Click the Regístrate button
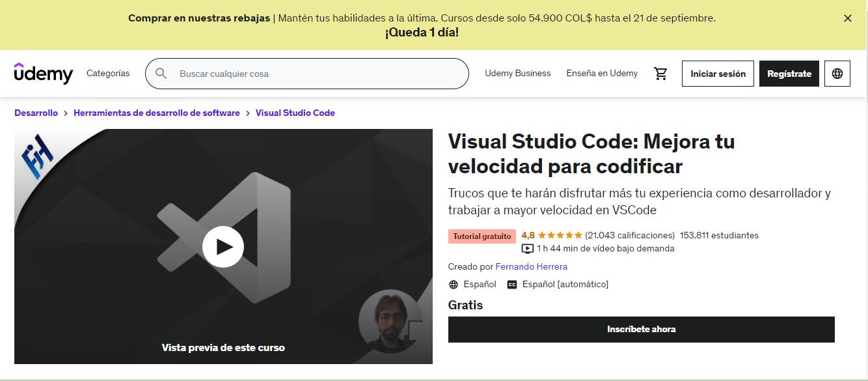Viewport: 868px width, 381px height. point(789,74)
